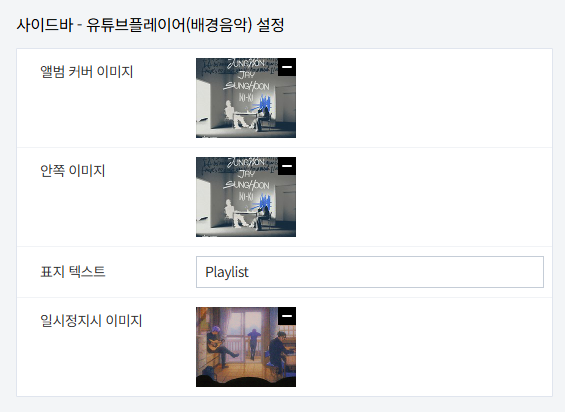Click JAY handwriting in album cover thumbnail
The height and width of the screenshot is (412, 565).
(246, 75)
